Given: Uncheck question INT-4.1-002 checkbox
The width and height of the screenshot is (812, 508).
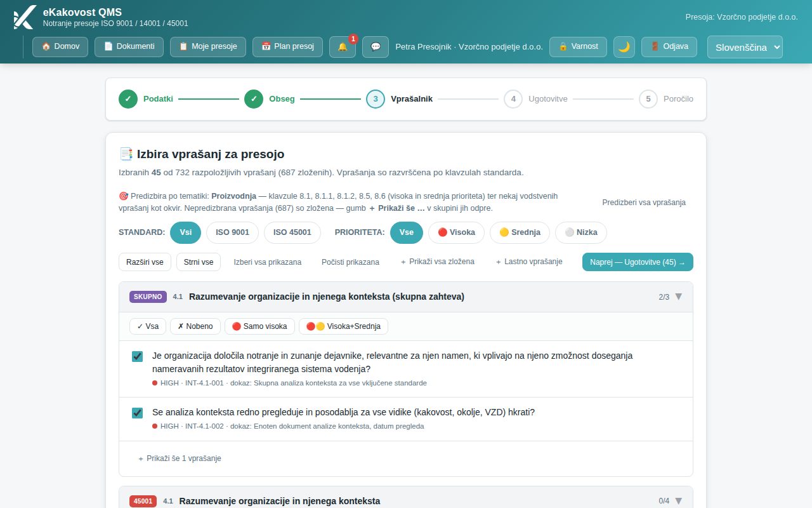Looking at the screenshot, I should tap(137, 413).
